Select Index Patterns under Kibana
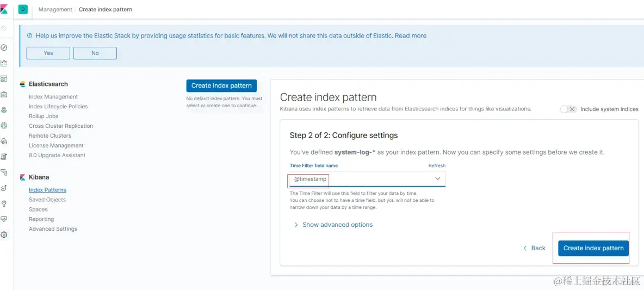The height and width of the screenshot is (290, 644). [x=47, y=190]
